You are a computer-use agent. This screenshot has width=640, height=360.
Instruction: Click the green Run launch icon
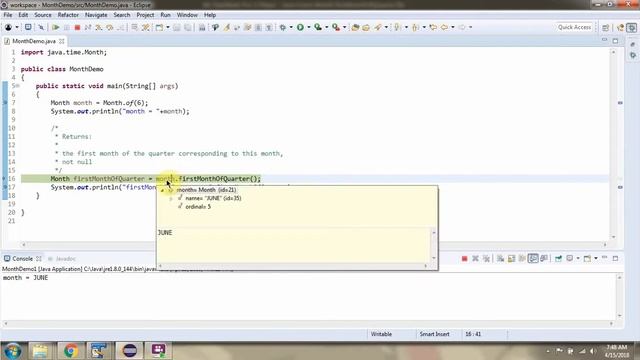[300, 27]
